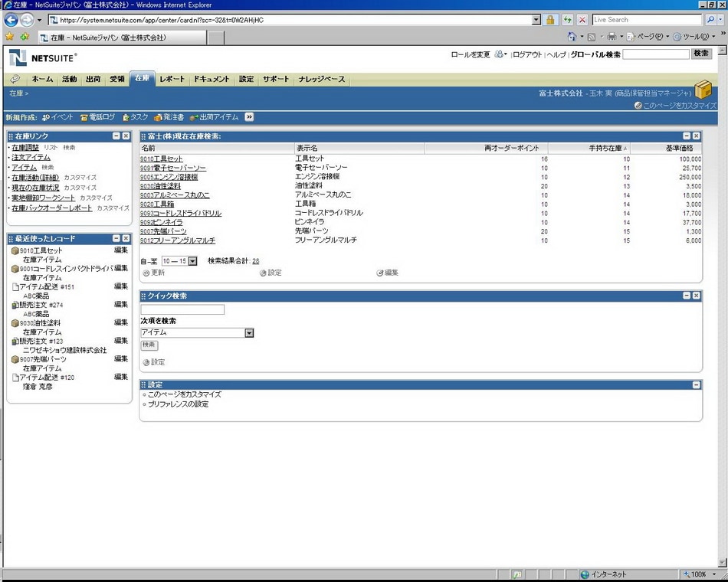Click the クイック検索 text input field

pyautogui.click(x=182, y=309)
